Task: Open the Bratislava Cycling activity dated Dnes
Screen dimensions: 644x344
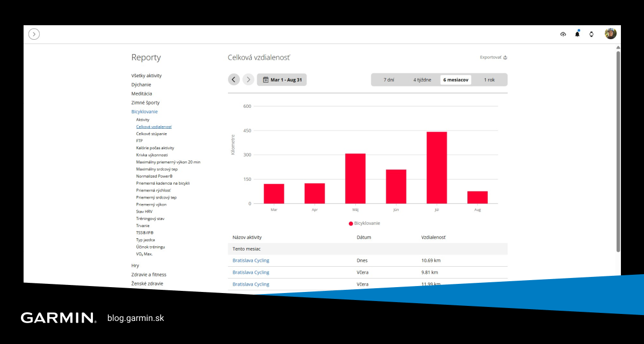Action: pos(251,260)
